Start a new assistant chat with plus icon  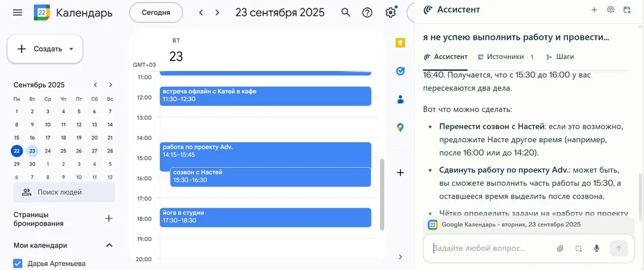click(x=594, y=10)
